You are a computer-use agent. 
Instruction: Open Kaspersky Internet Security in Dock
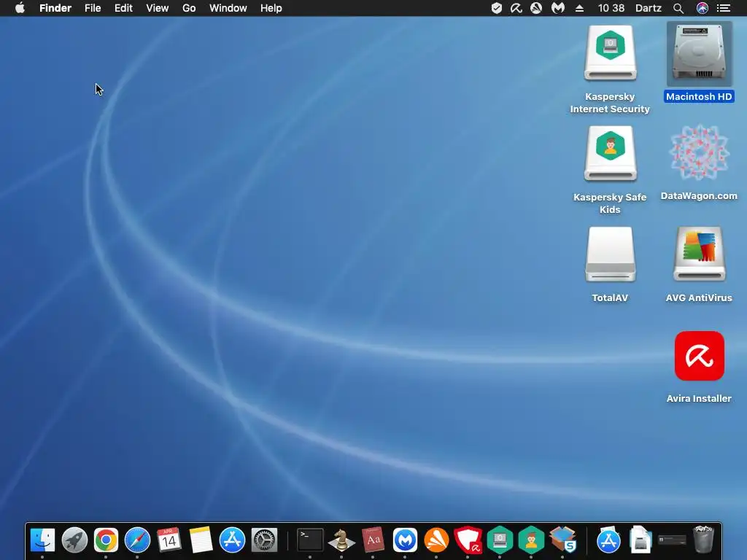click(x=500, y=540)
